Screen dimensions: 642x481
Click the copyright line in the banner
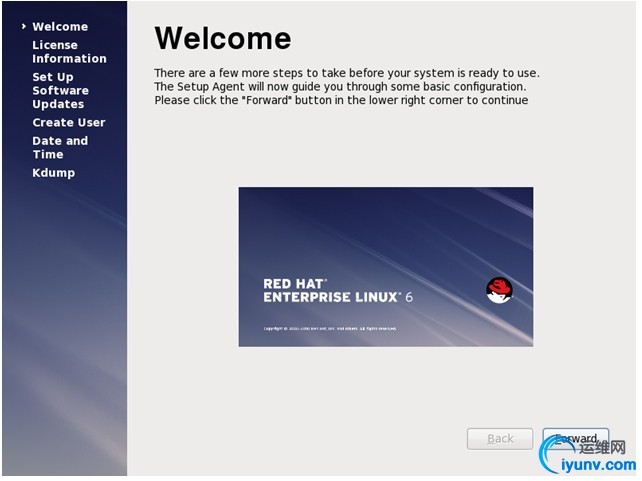tap(330, 328)
